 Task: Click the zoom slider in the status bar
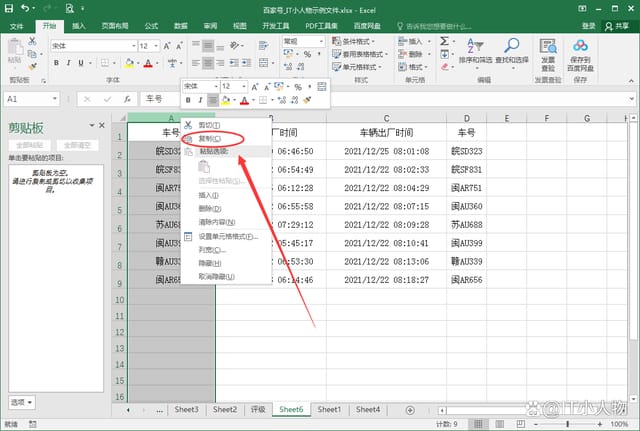click(567, 424)
